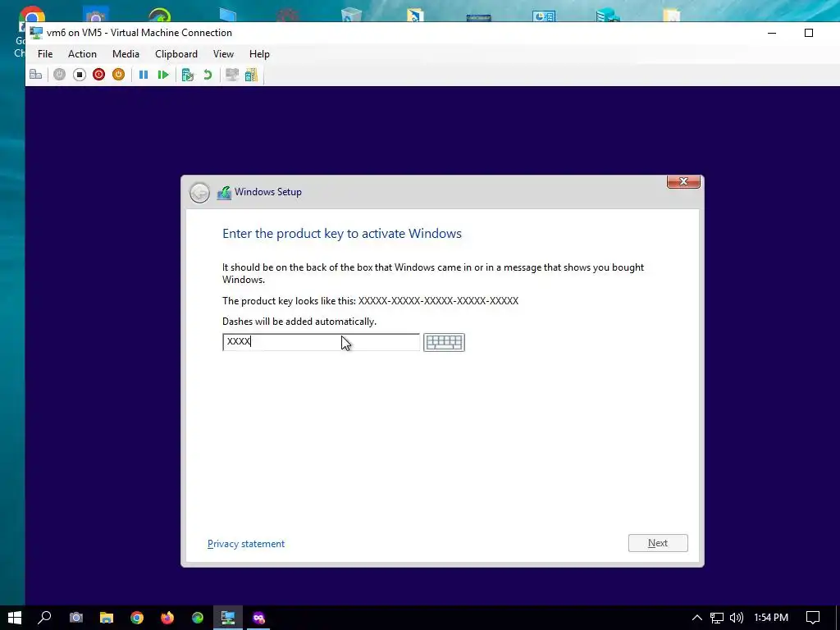Revert the VM using the green arrow icon
840x630 pixels.
208,75
